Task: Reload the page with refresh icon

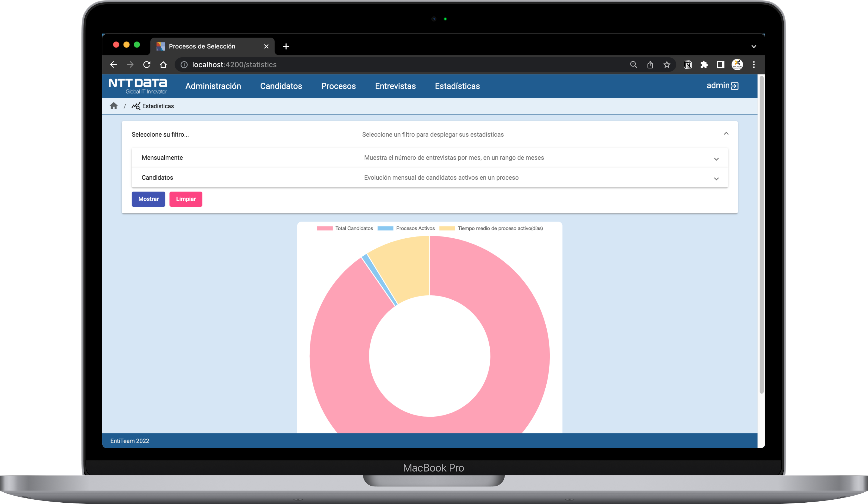Action: [x=147, y=65]
